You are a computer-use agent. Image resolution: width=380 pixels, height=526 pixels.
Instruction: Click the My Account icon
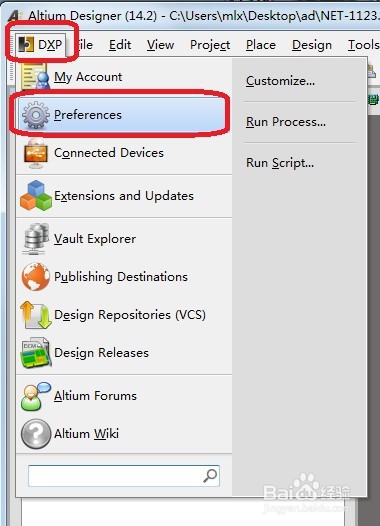pyautogui.click(x=36, y=76)
